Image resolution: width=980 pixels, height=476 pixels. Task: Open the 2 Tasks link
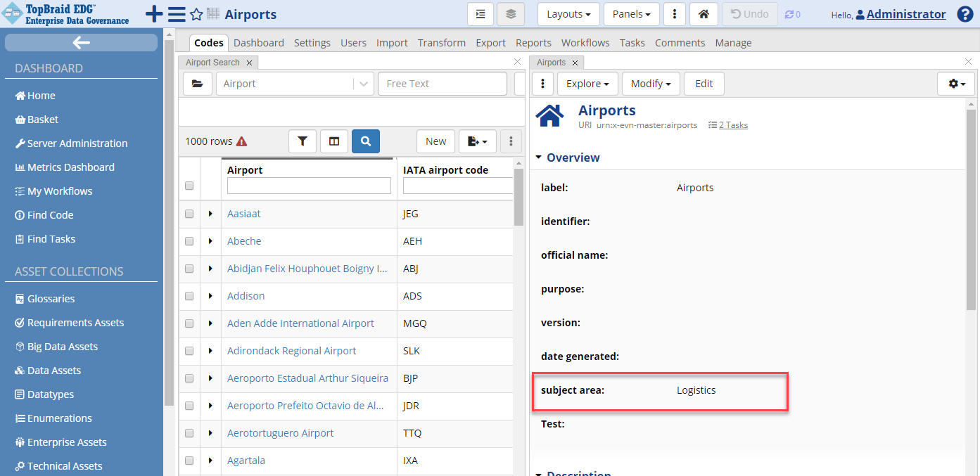click(732, 125)
